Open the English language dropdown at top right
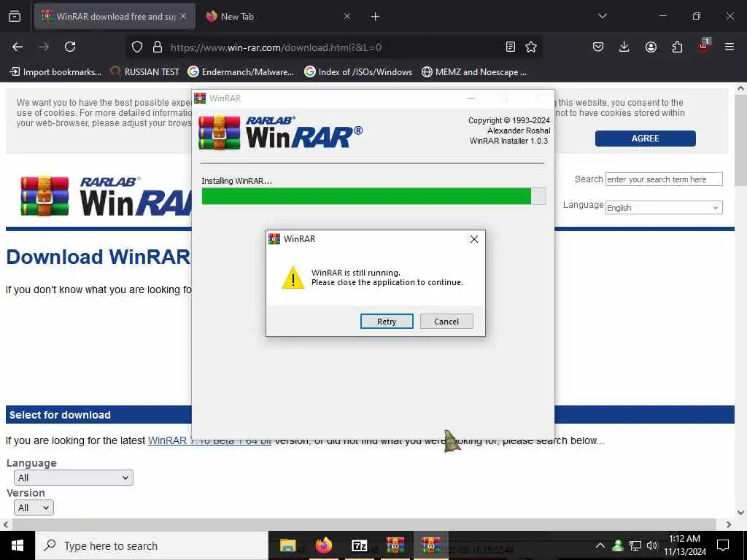The image size is (747, 560). tap(664, 208)
